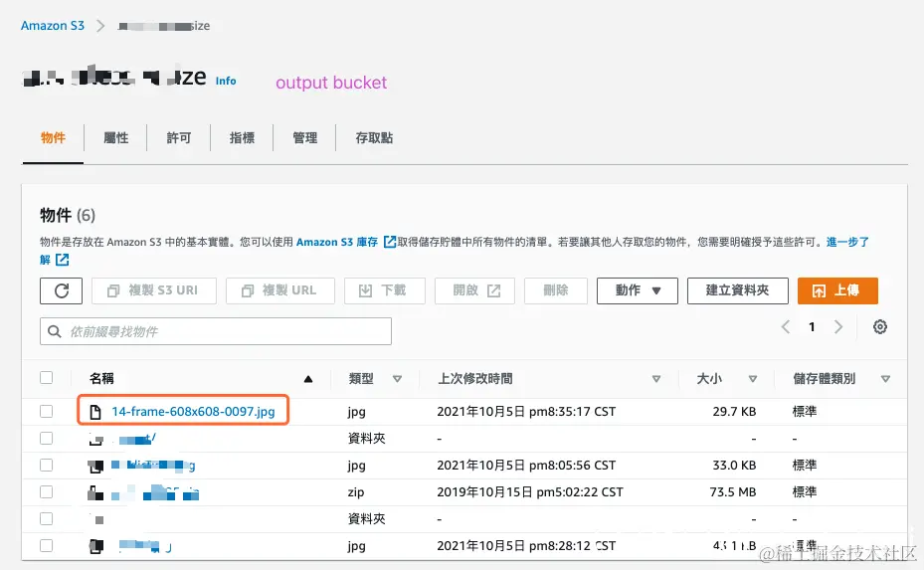The image size is (924, 570).
Task: Click the 上傳 upload button
Action: 837,290
